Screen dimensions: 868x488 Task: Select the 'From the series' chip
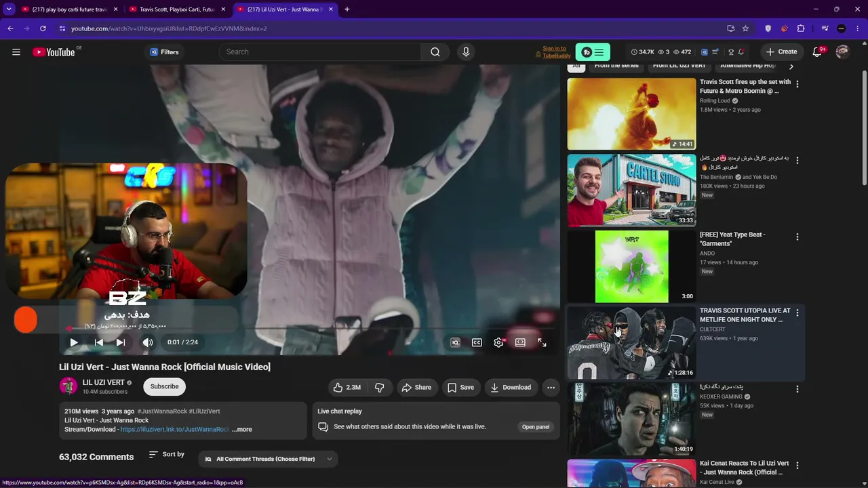[x=616, y=66]
